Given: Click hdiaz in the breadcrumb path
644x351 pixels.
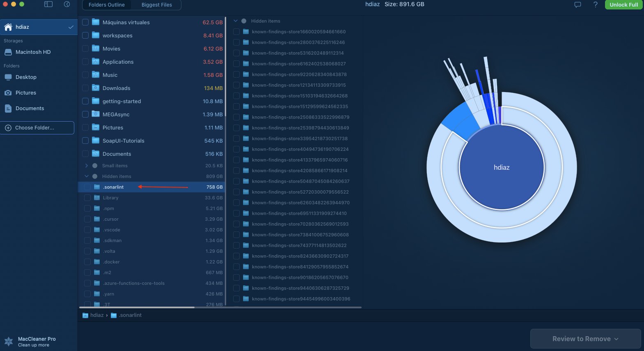Looking at the screenshot, I should coord(97,315).
